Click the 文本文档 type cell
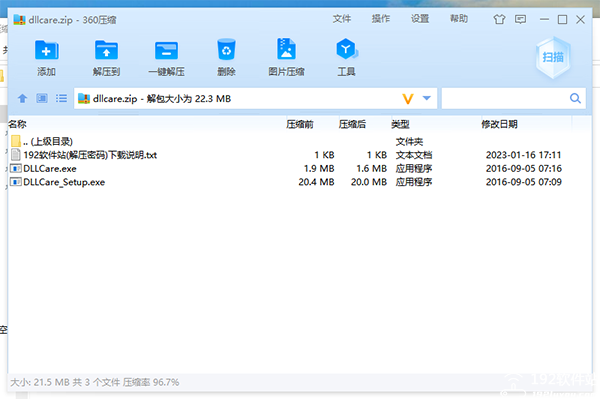This screenshot has width=600, height=399. click(x=414, y=155)
